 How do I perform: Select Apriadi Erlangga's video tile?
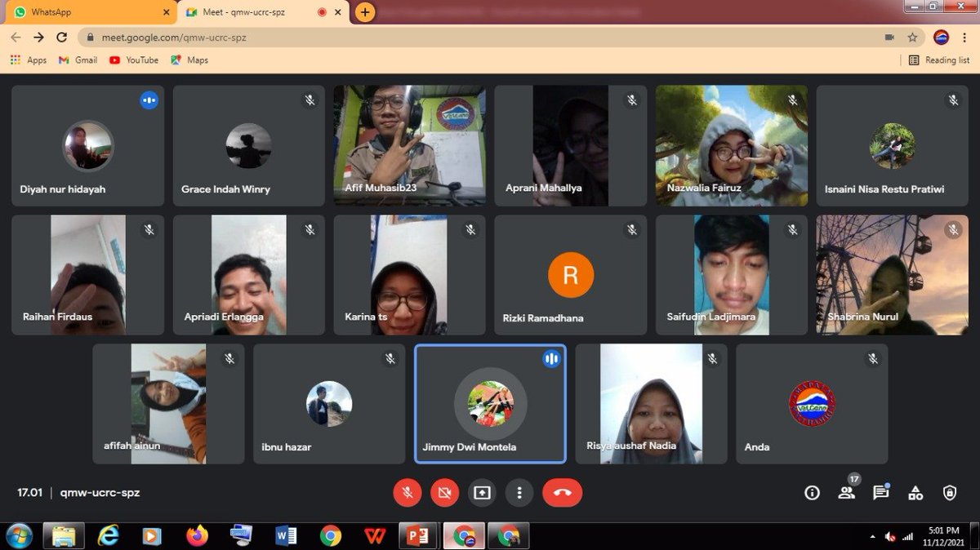tap(249, 275)
